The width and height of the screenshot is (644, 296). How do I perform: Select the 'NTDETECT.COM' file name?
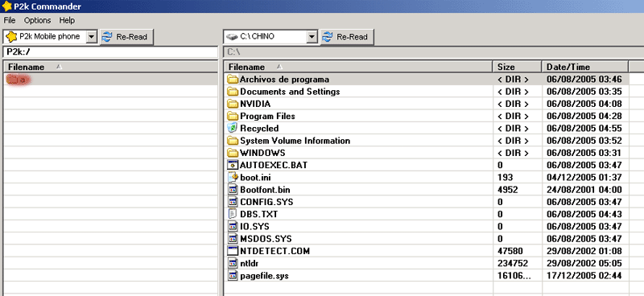[275, 251]
